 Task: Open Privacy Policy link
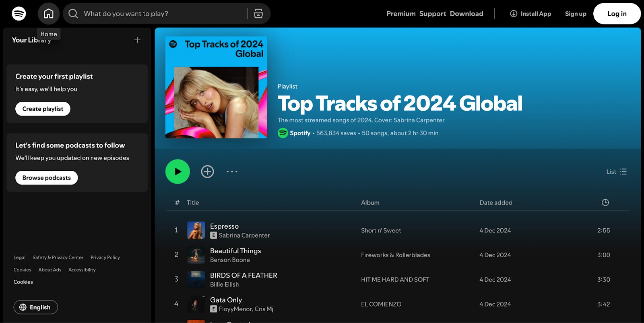point(105,258)
